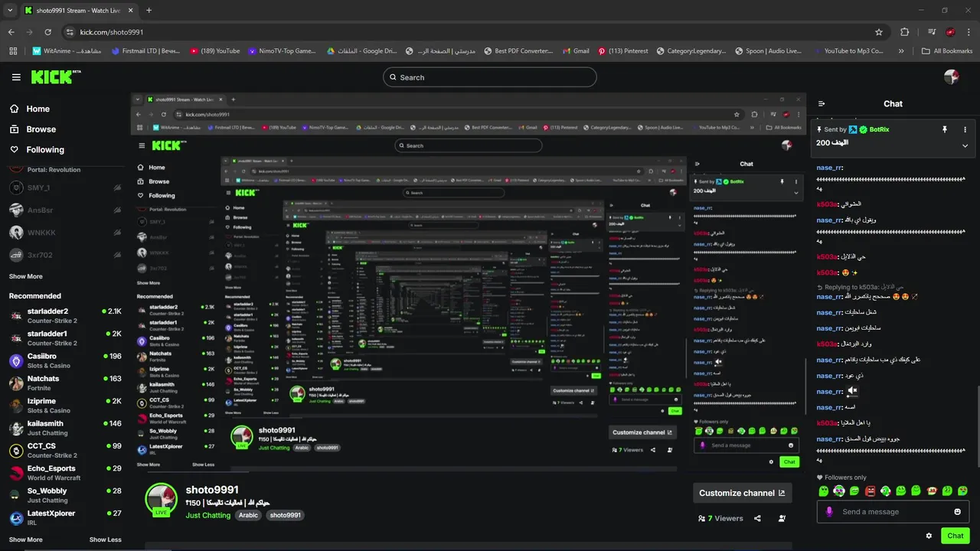Focus the Send a message field
Viewport: 980px width, 551px height.
[893, 512]
